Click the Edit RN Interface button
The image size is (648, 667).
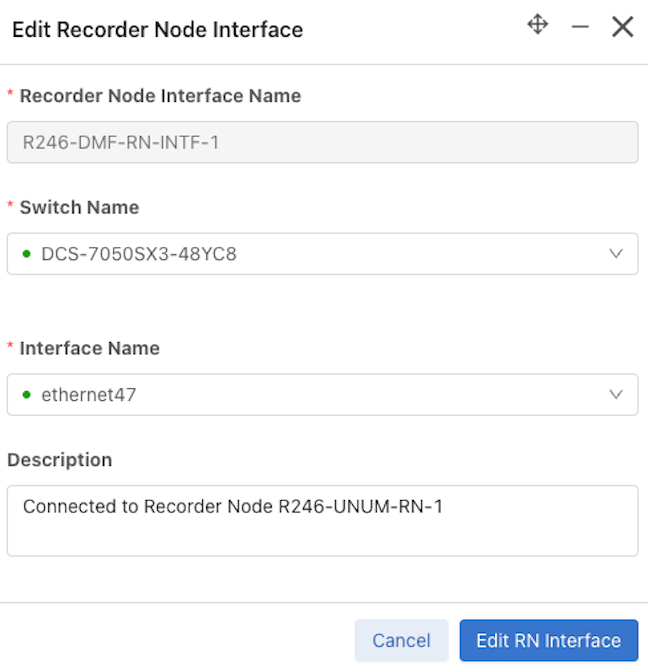548,640
